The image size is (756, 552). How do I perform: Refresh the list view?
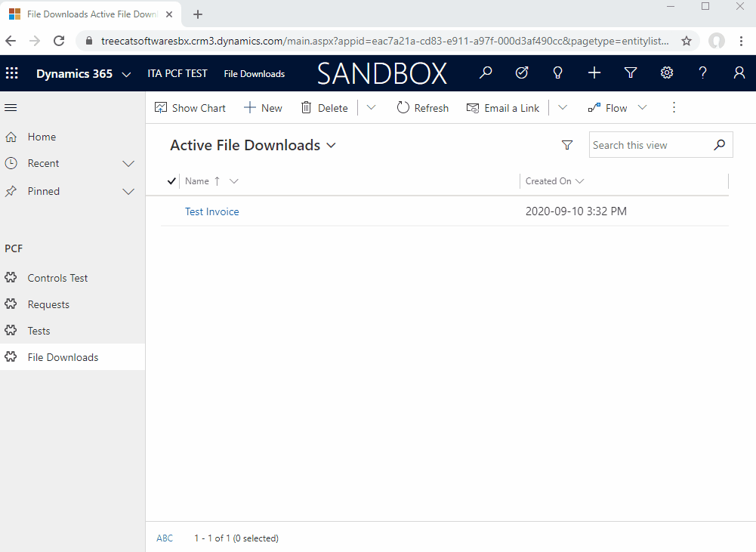[423, 108]
